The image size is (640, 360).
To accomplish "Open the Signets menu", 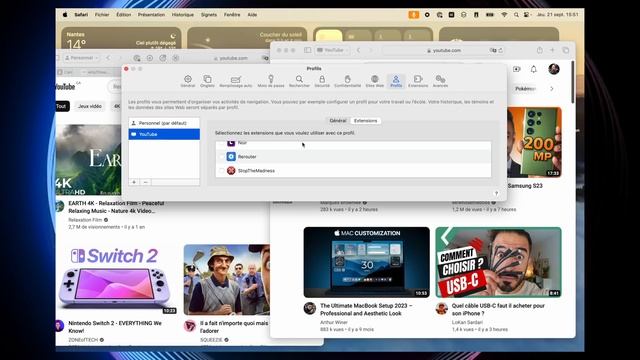I will coord(209,15).
